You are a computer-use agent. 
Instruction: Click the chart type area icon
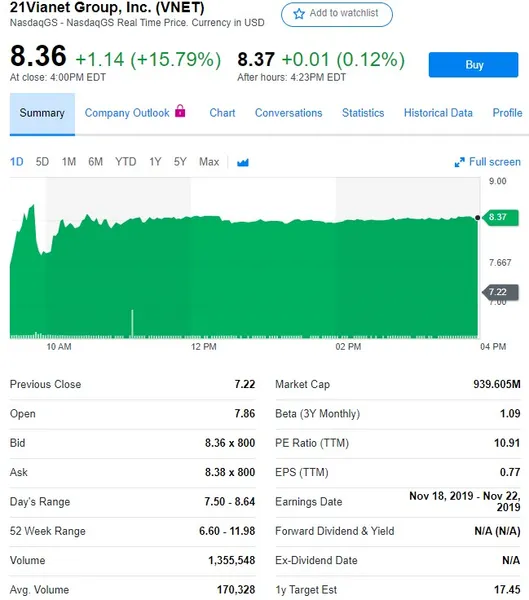[x=243, y=163]
